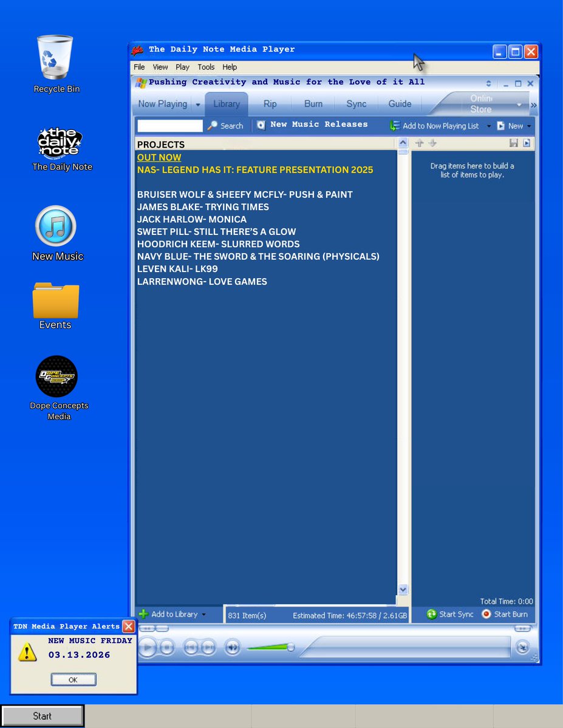Click the Stop button

166,647
